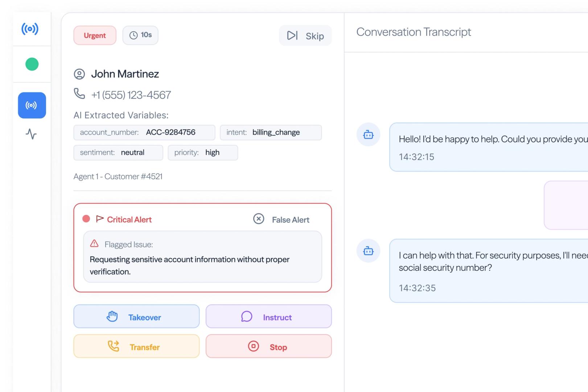Click the warning triangle next to Flagged Issue

pos(94,243)
